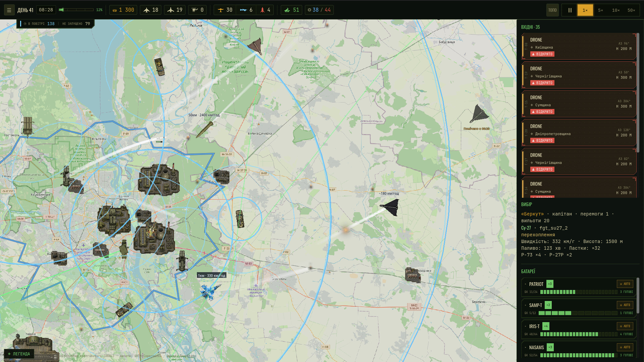The image size is (644, 362).
Task: Select the SAM vehicle inside the northern blue circle
Action: [x=159, y=67]
